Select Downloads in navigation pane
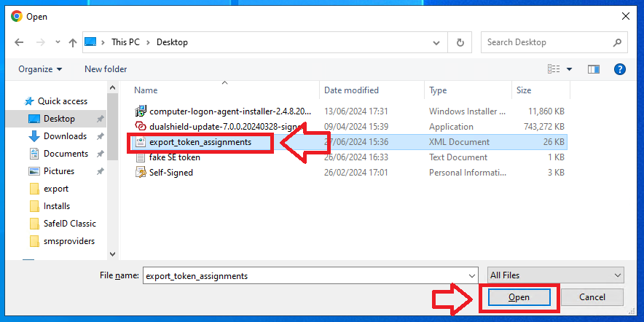The width and height of the screenshot is (644, 322). click(65, 136)
